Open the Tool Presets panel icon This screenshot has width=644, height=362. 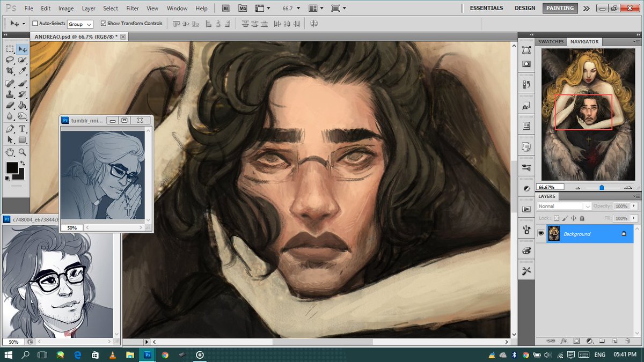point(526,271)
